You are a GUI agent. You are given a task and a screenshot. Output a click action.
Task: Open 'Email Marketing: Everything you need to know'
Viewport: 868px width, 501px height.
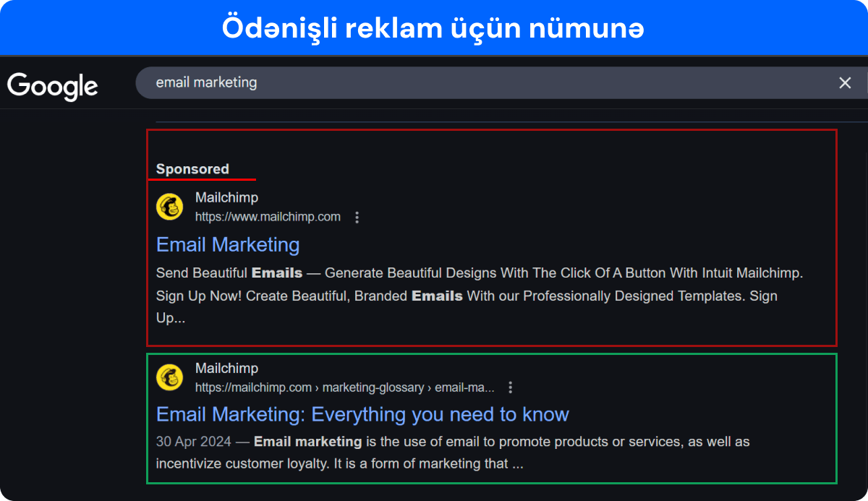point(362,414)
